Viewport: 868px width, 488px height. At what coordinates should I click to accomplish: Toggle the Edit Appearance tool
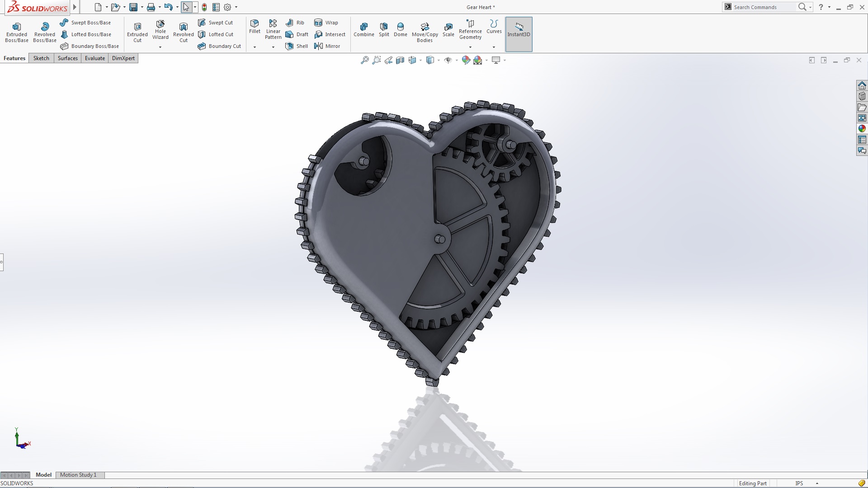coord(466,60)
